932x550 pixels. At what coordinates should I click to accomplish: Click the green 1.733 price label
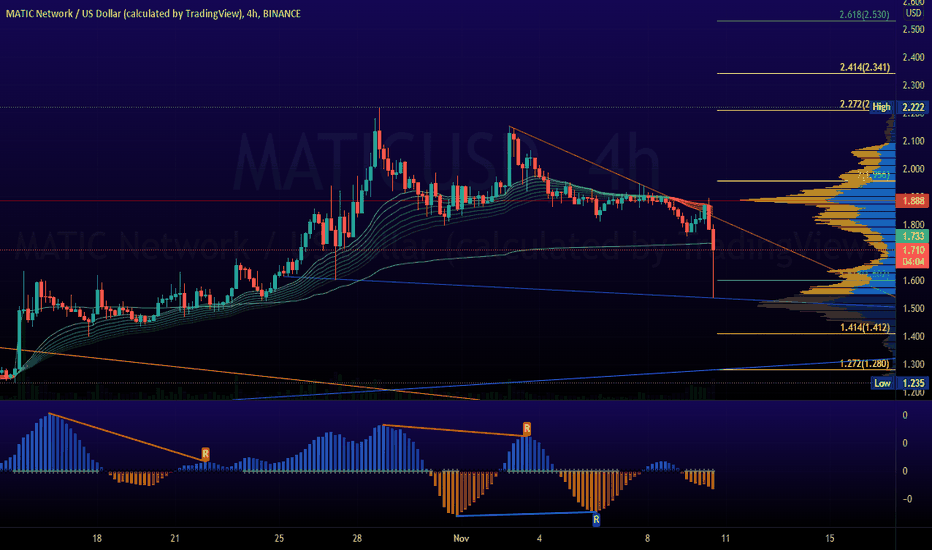[x=913, y=237]
